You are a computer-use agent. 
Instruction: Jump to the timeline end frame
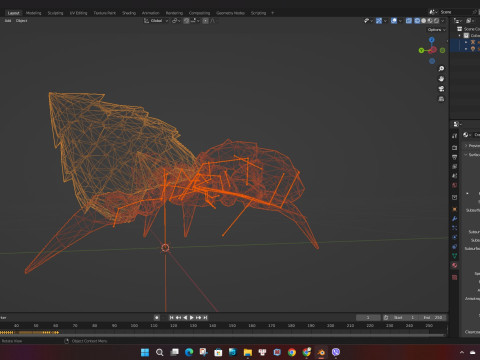click(x=205, y=318)
